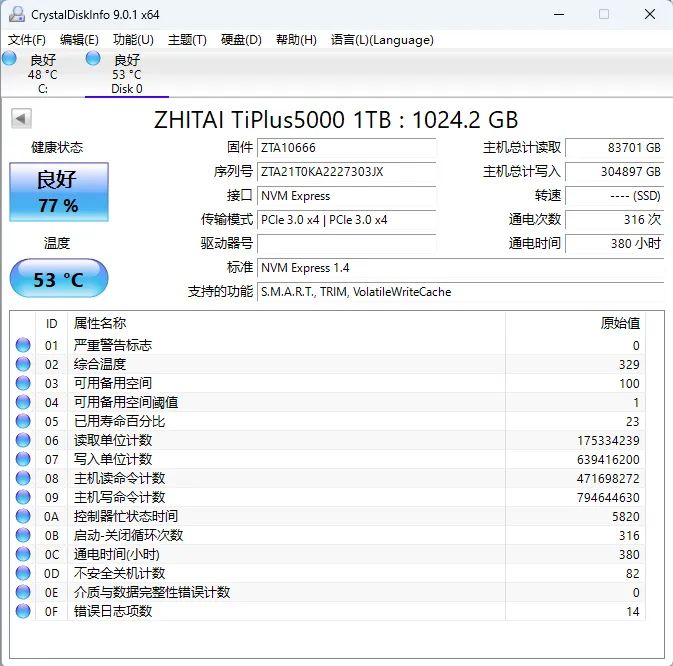Open the 主题(T) menu
Viewport: 673px width, 666px height.
pos(187,40)
